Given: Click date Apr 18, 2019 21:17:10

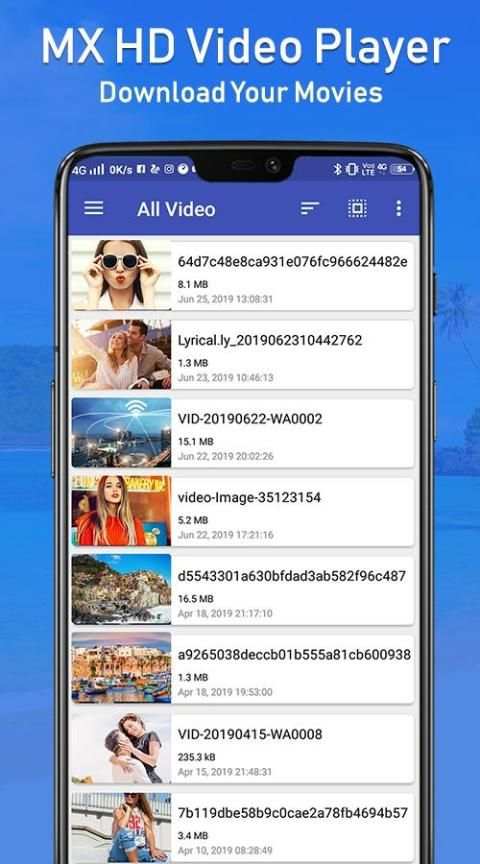Looking at the screenshot, I should [x=225, y=613].
